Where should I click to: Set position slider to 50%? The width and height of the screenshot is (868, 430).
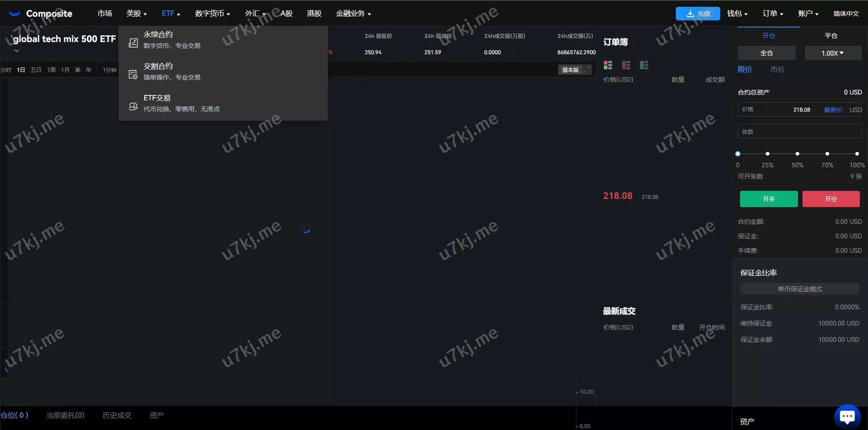pyautogui.click(x=797, y=154)
